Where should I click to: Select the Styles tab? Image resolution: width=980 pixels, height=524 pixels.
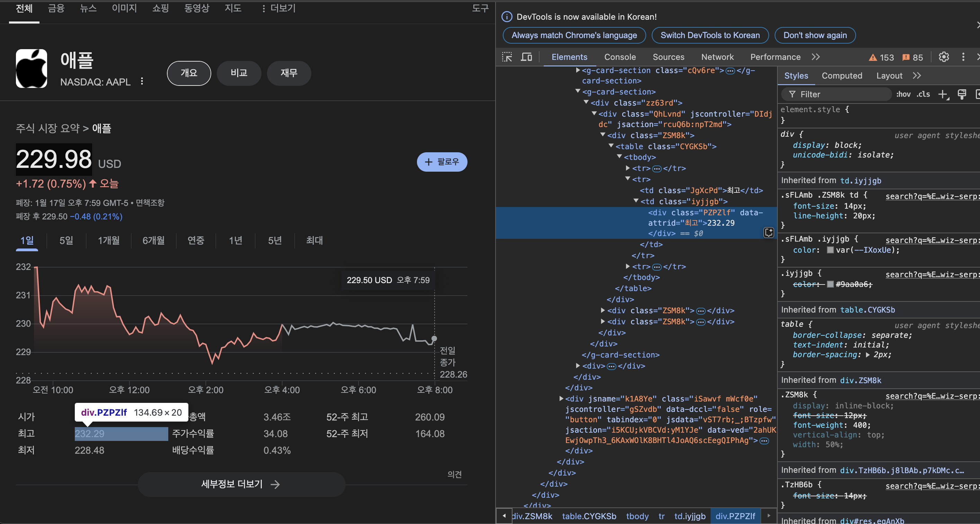[796, 76]
